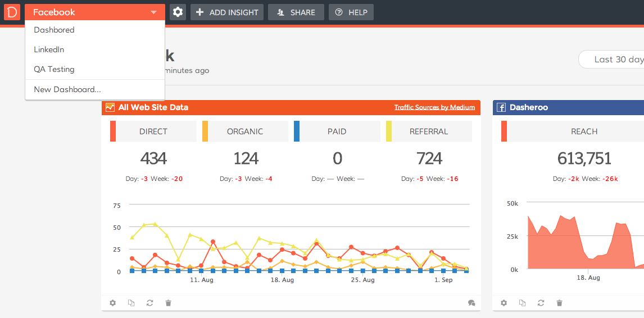
Task: Click the 724 referral traffic value
Action: pyautogui.click(x=429, y=158)
